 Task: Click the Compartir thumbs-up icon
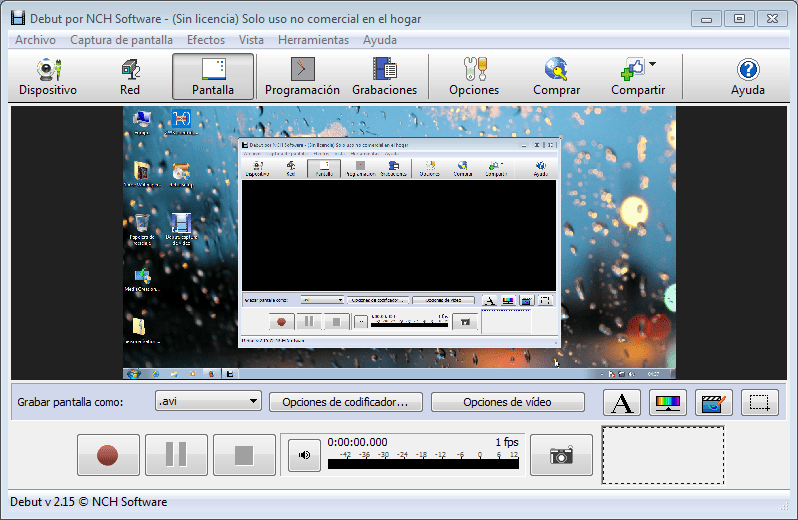point(634,69)
